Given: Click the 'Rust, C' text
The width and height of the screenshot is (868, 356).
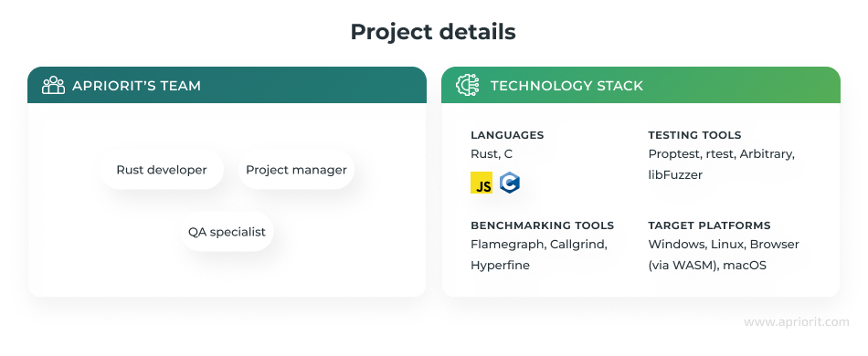Looking at the screenshot, I should point(492,154).
